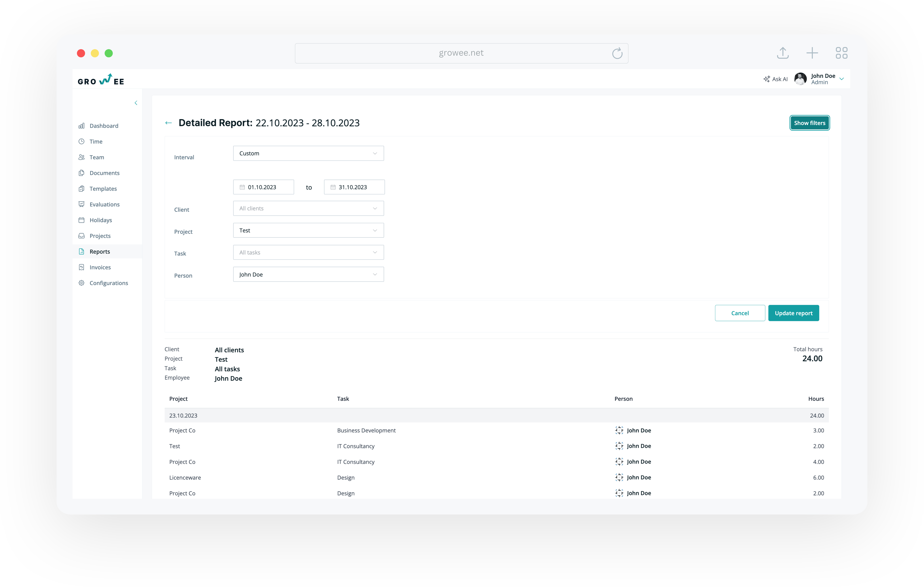Click the Projects inbox icon
Viewport: 924px width, 587px height.
[81, 236]
